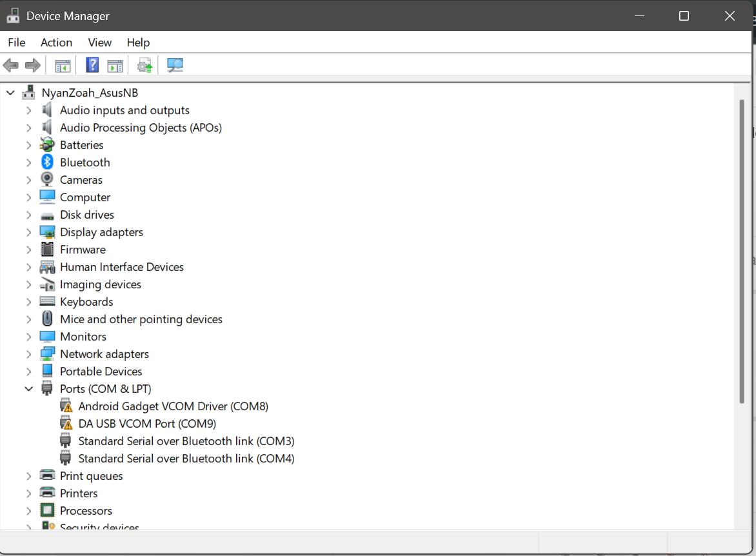Click the vertical scrollbar of device tree
Image resolution: width=756 pixels, height=556 pixels.
742,252
